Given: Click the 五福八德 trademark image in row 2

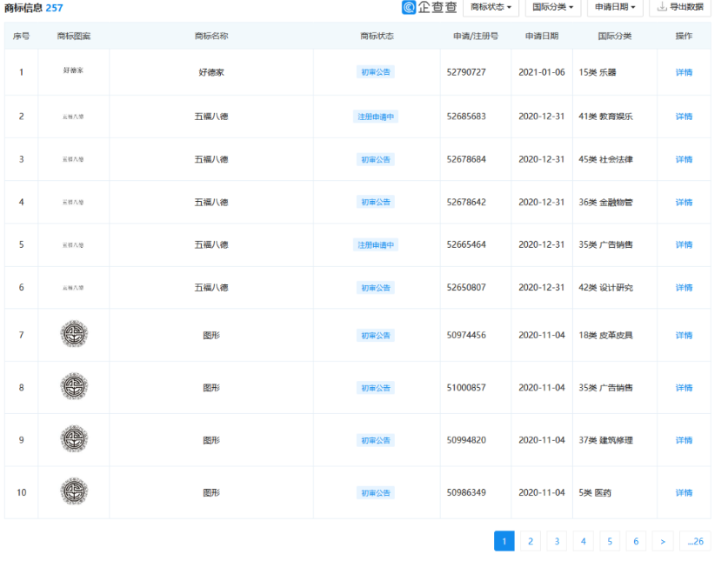Looking at the screenshot, I should point(73,117).
